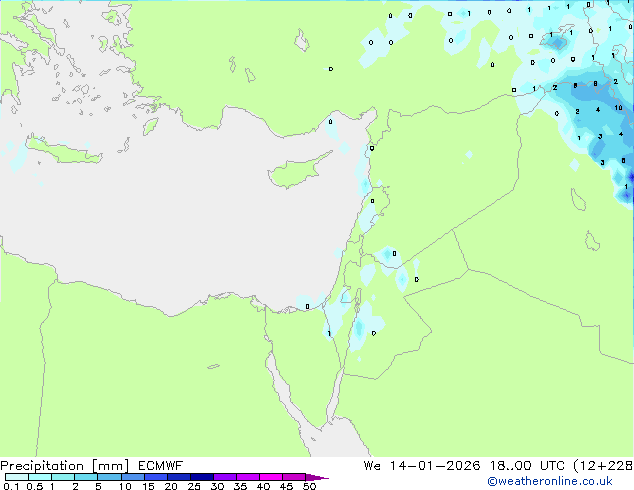The height and width of the screenshot is (490, 634).
Task: Click the 30–35 mm purple legend swatch
Action: 224,477
